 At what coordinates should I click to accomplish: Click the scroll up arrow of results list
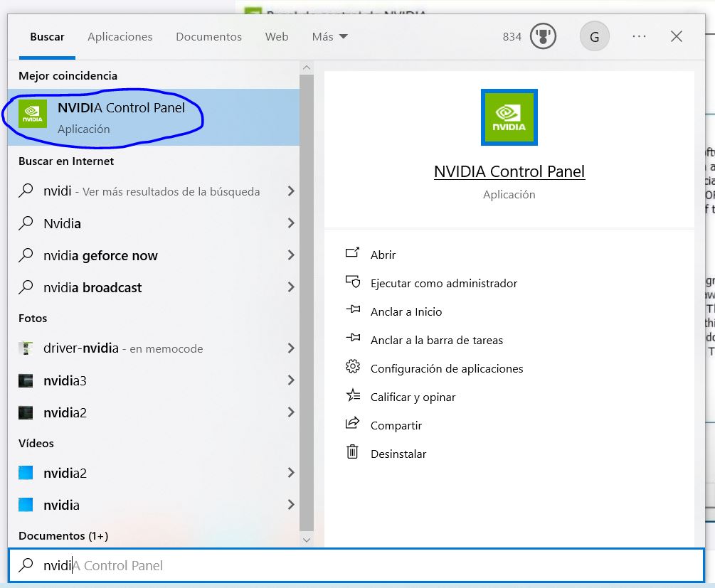(307, 68)
